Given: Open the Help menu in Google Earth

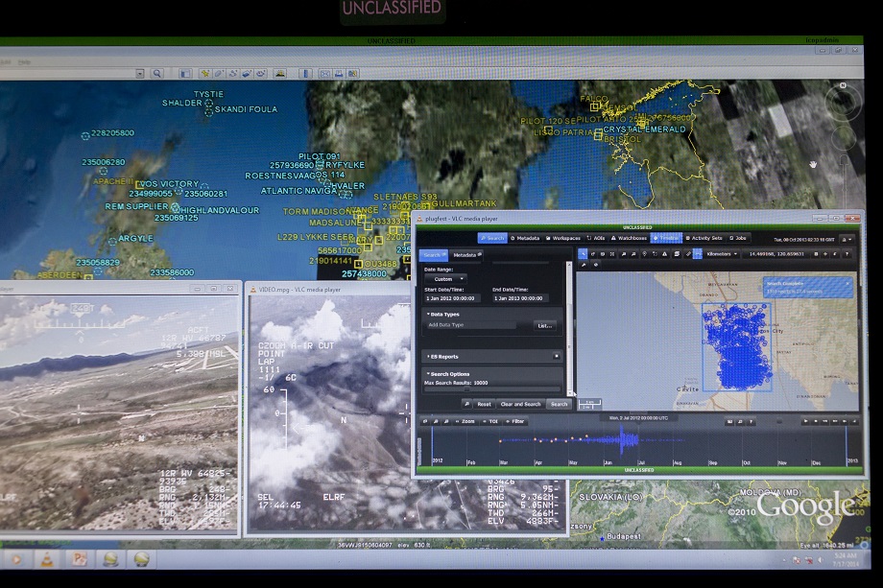Looking at the screenshot, I should [x=24, y=62].
